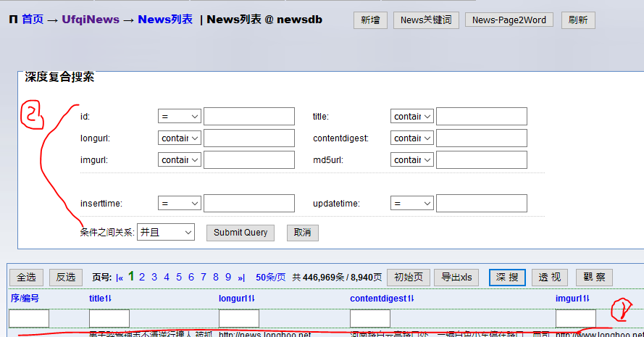Sort by title column header
This screenshot has height=337, width=644.
pyautogui.click(x=100, y=299)
